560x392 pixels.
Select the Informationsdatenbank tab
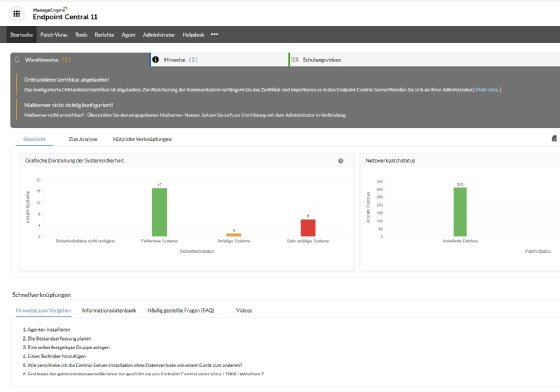[109, 310]
